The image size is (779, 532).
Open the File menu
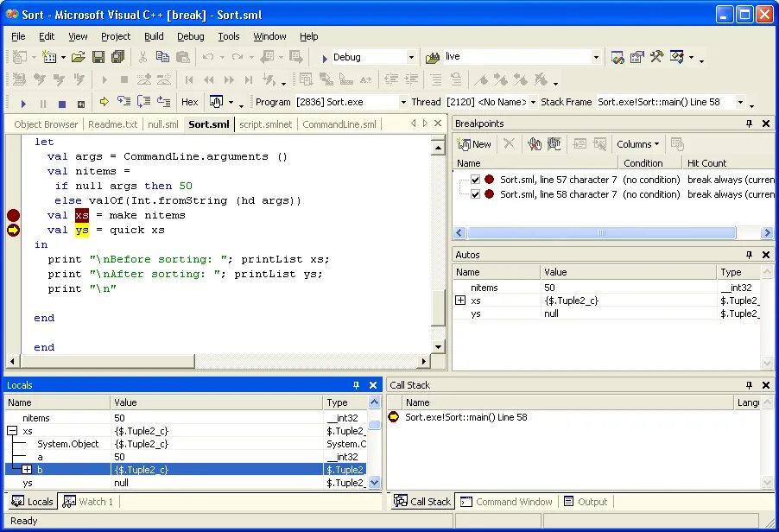18,36
